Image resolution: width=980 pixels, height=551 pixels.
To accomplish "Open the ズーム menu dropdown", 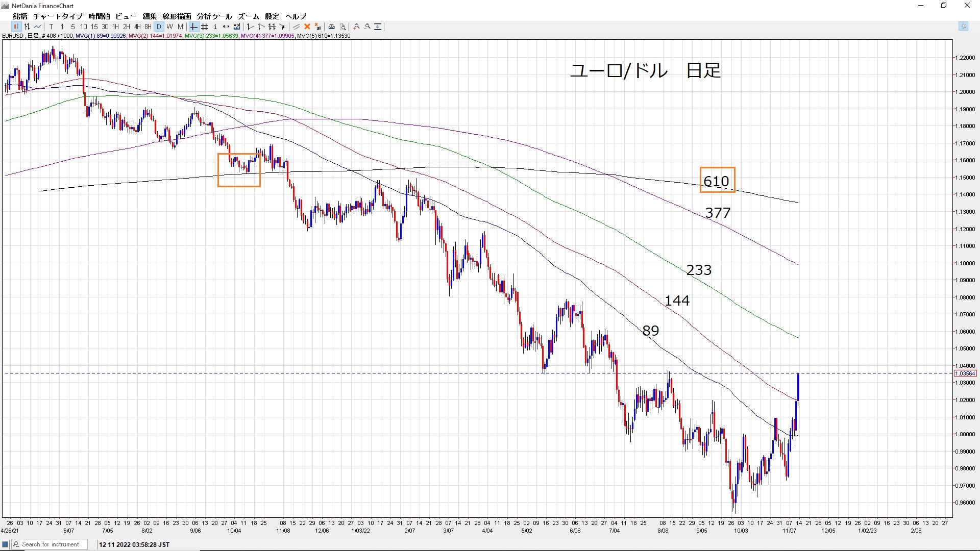I will 249,16.
